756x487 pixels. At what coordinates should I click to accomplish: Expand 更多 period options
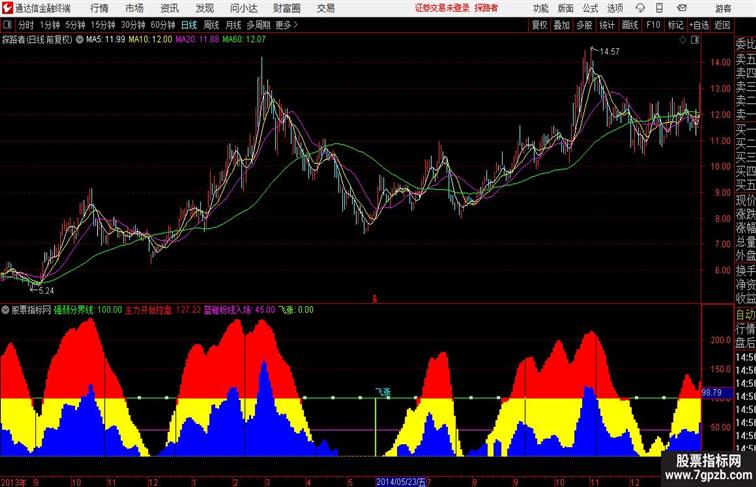(286, 25)
